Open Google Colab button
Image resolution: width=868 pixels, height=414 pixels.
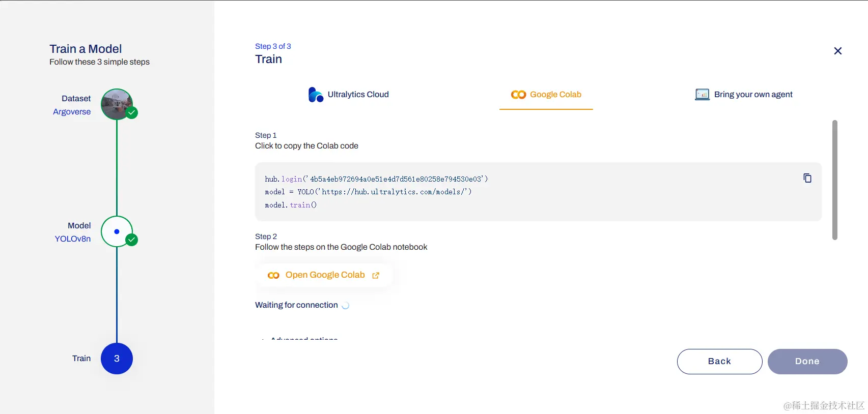pyautogui.click(x=324, y=275)
